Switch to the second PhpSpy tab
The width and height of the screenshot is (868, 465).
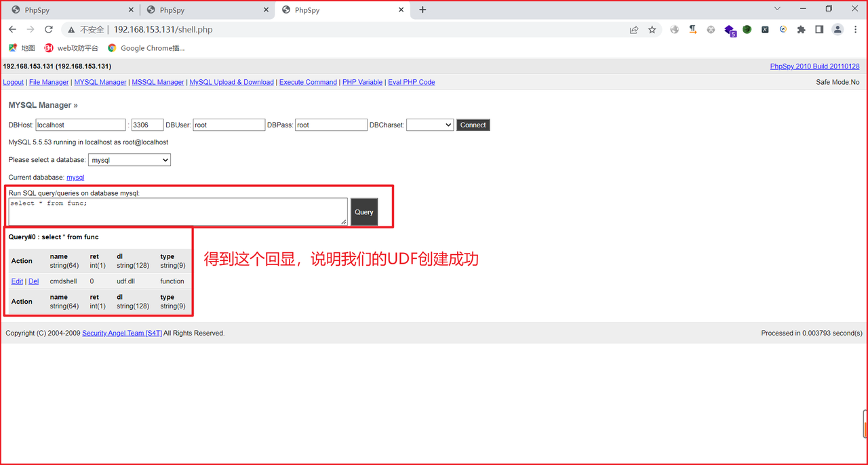205,10
